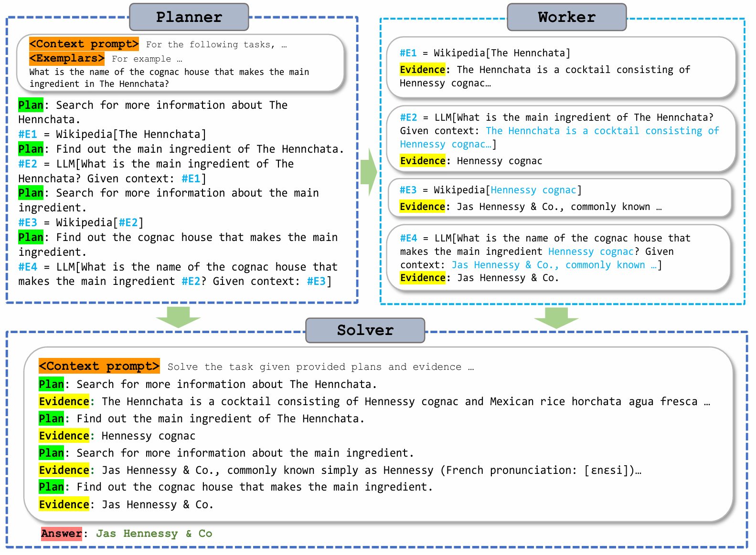Click the Solver header label
756x555 pixels.
[365, 330]
